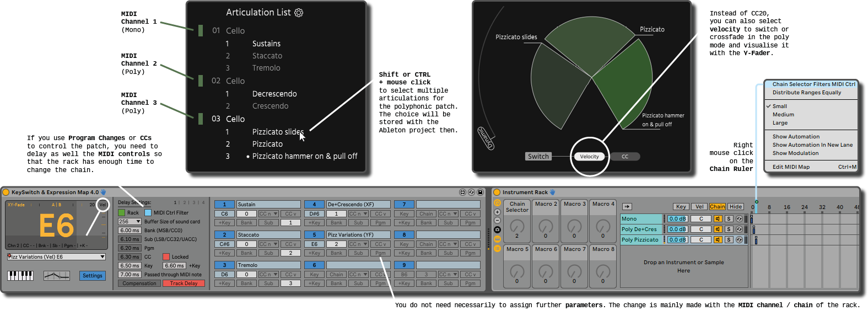
Task: Click the macro randomize camera icon
Action: click(x=497, y=229)
